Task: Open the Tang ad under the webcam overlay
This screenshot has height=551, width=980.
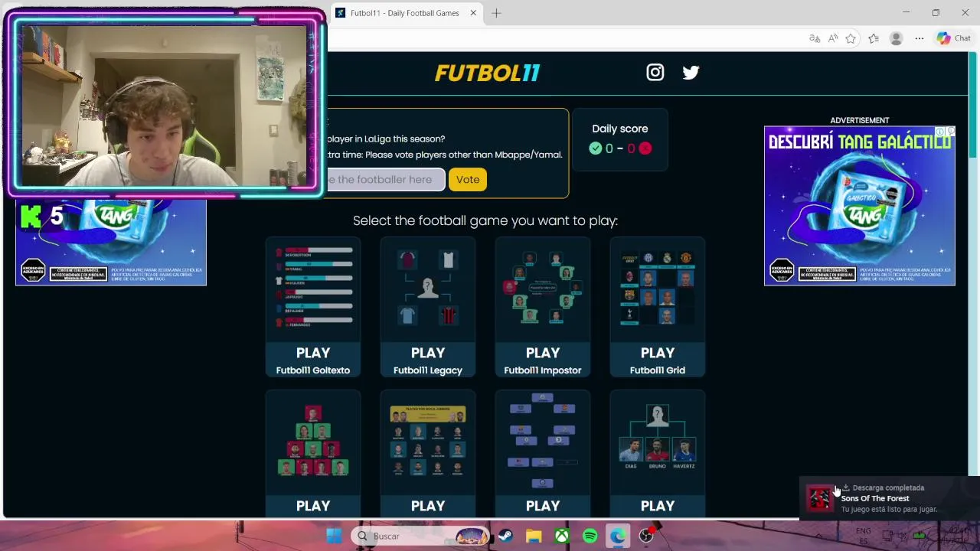Action: tap(111, 242)
